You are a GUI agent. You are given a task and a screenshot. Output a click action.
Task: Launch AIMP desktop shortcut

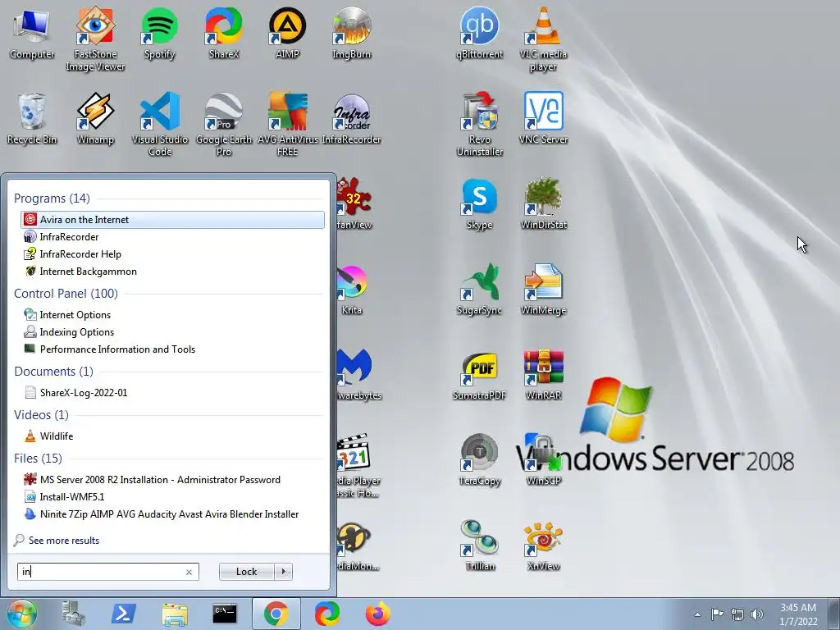coord(287,33)
